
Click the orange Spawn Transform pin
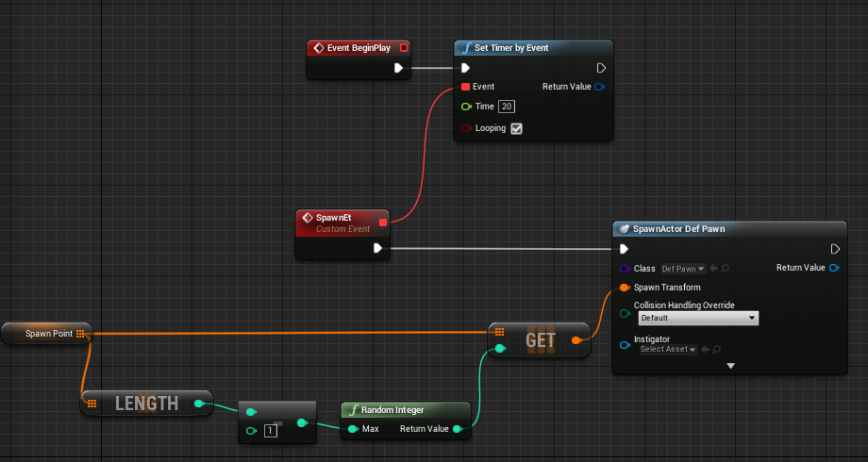[625, 288]
